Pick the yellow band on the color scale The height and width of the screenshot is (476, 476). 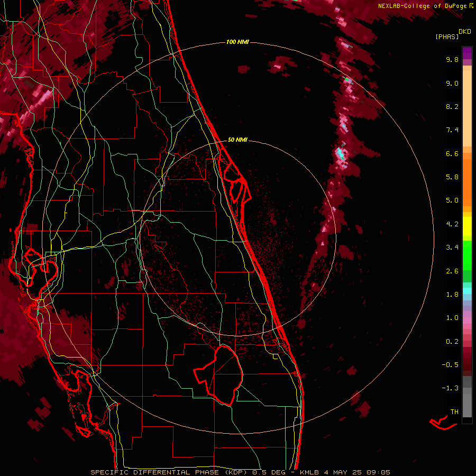[x=467, y=226]
